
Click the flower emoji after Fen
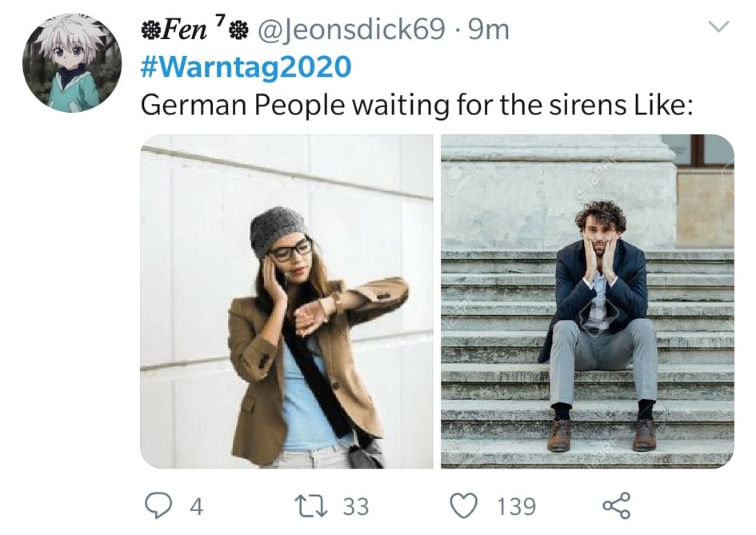point(238,30)
